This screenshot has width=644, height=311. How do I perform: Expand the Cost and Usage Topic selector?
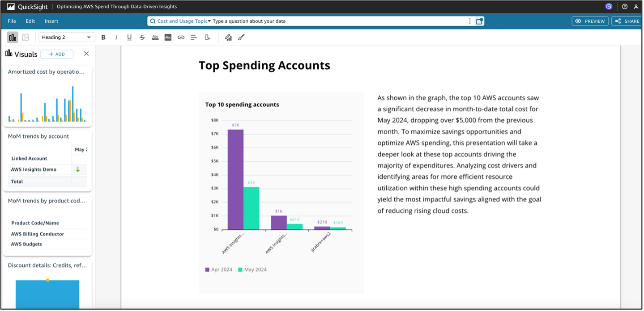(184, 21)
